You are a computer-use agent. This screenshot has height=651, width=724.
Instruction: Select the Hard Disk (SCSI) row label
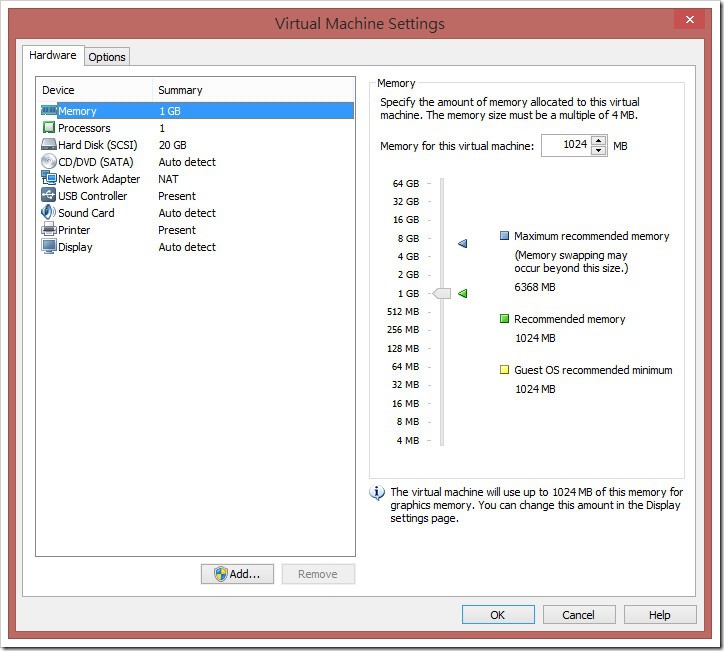tap(97, 145)
